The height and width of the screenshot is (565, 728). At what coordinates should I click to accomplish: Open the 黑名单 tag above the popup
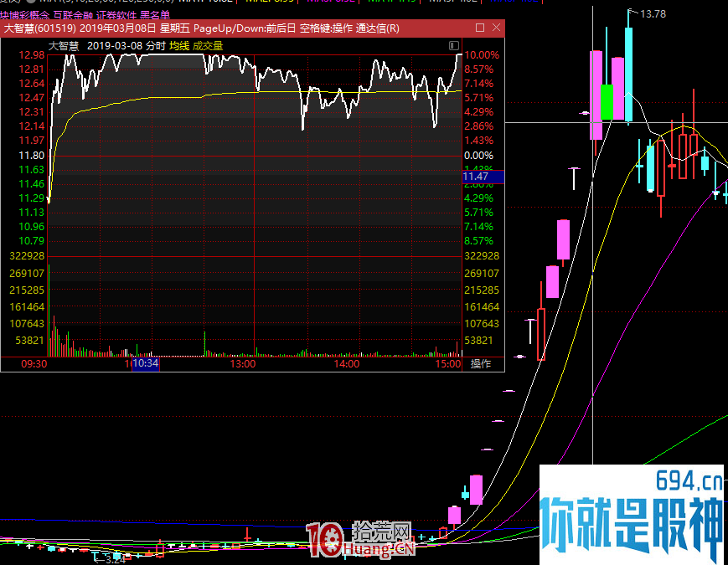pos(155,15)
